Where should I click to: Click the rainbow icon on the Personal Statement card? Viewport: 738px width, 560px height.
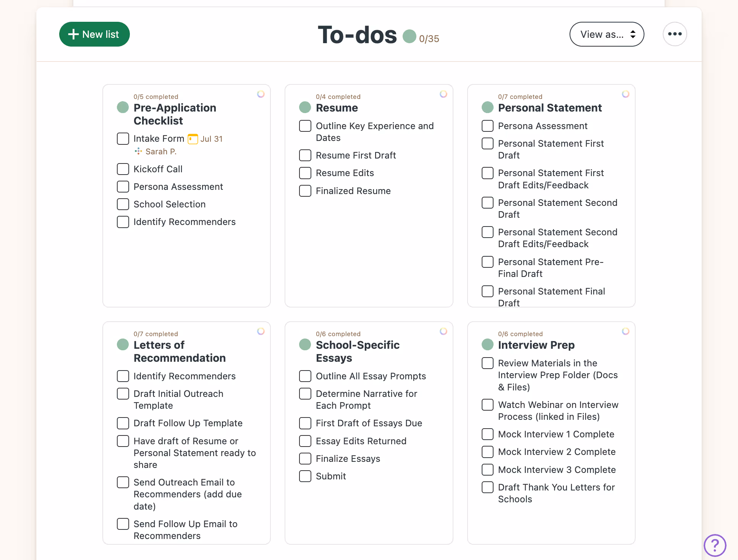tap(625, 94)
